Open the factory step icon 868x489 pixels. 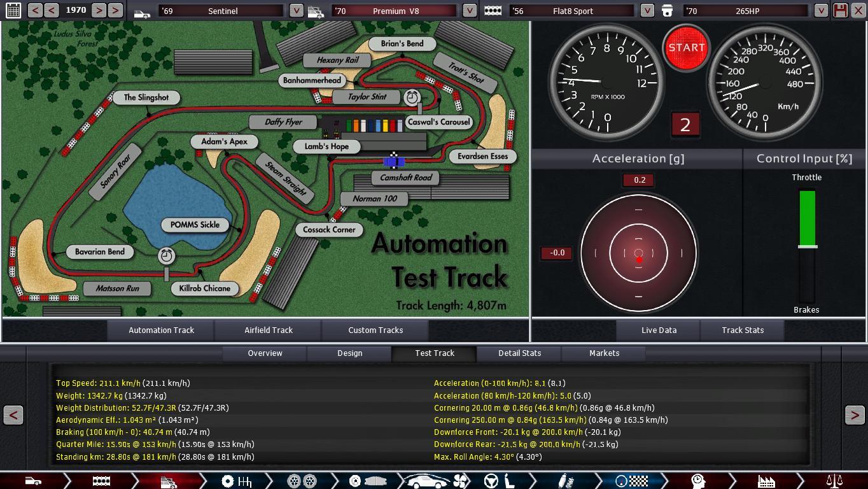pos(766,481)
